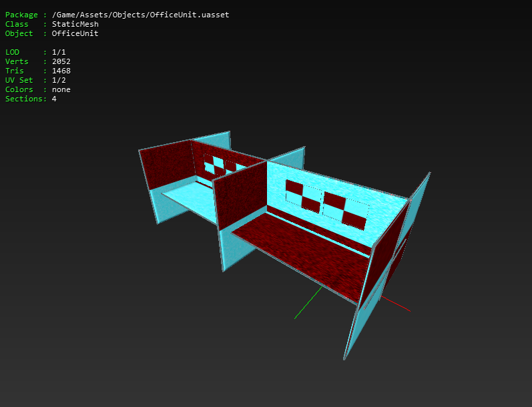Click the Object name OfficeUnit
Screen dimensions: 532x407
(75, 33)
